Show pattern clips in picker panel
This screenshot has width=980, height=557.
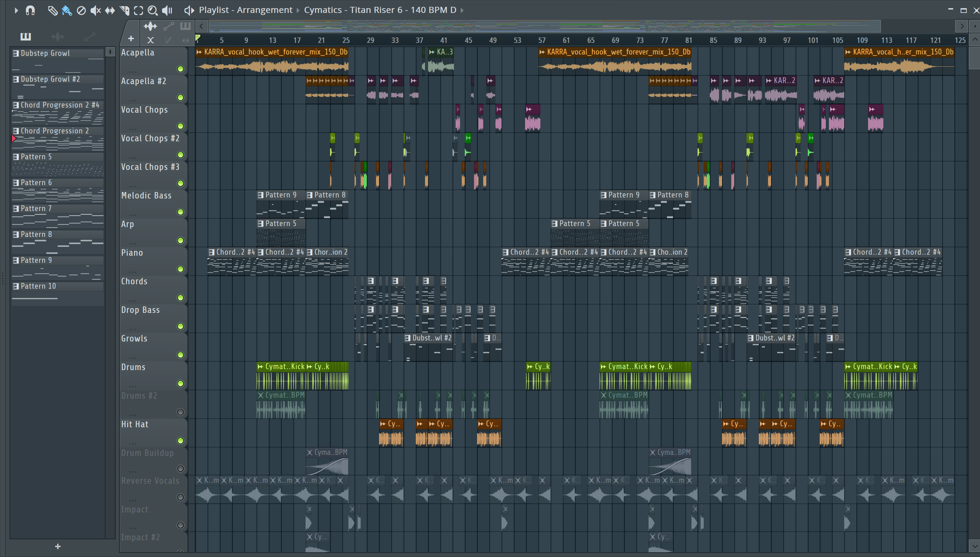tap(26, 37)
